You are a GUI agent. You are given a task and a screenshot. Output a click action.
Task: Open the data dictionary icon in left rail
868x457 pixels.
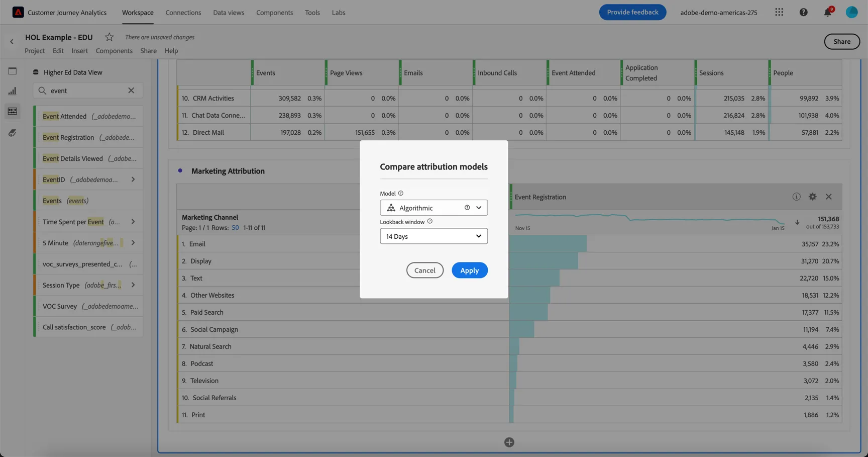point(13,133)
